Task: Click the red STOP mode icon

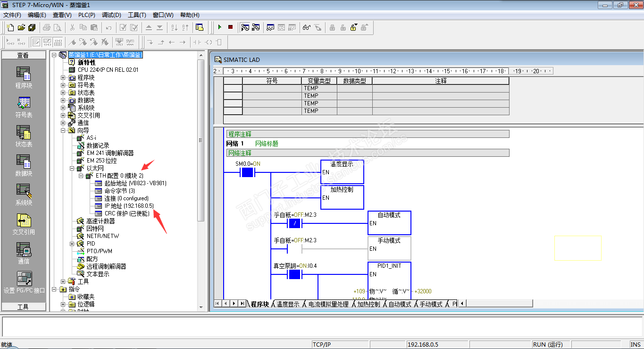Action: [230, 27]
